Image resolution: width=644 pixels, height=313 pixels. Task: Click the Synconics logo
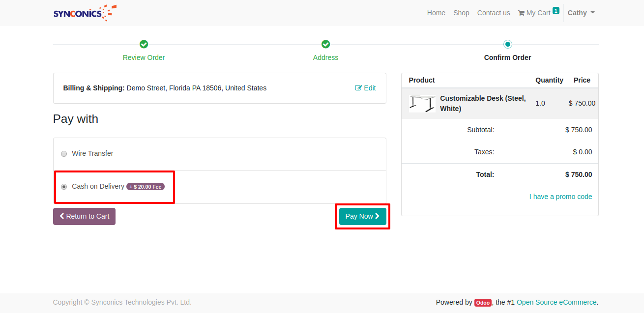click(x=85, y=13)
